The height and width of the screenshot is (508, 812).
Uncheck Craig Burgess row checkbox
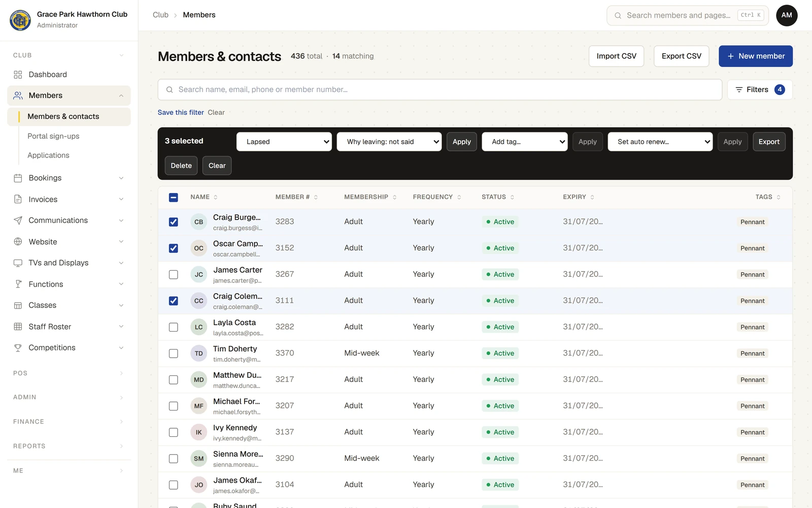coord(174,222)
